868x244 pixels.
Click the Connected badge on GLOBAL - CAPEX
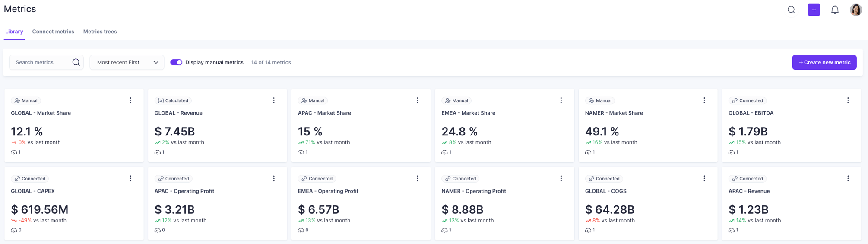coord(29,178)
